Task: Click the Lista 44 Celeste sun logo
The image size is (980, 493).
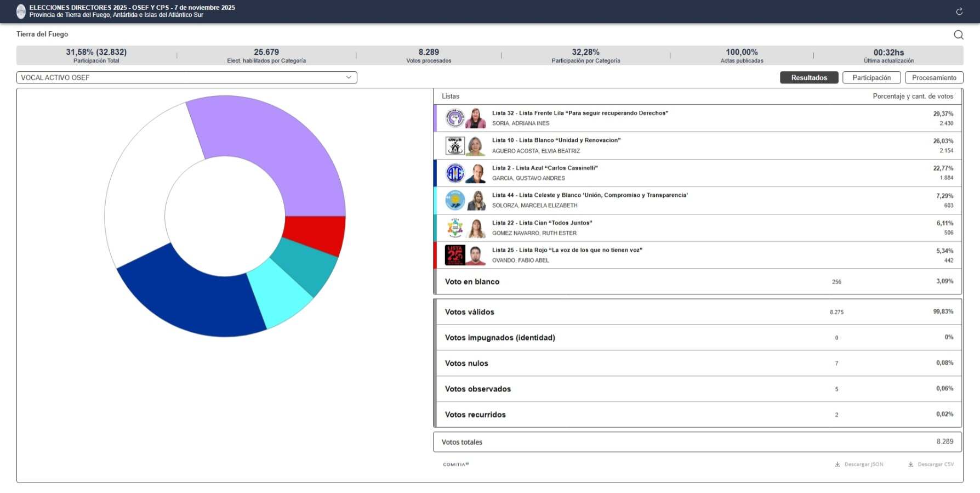Action: [x=454, y=200]
